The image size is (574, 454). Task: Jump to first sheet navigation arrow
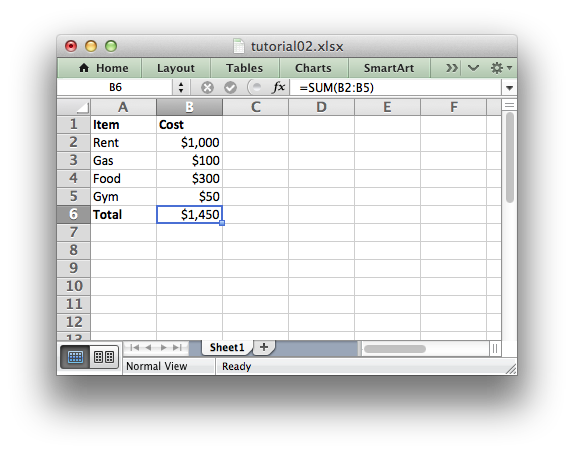pyautogui.click(x=134, y=347)
